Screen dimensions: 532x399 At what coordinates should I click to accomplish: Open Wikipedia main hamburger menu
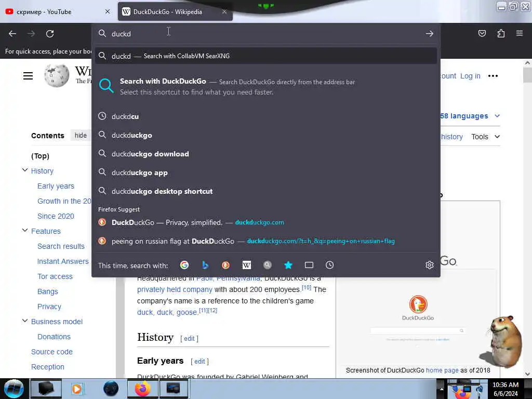coord(28,76)
